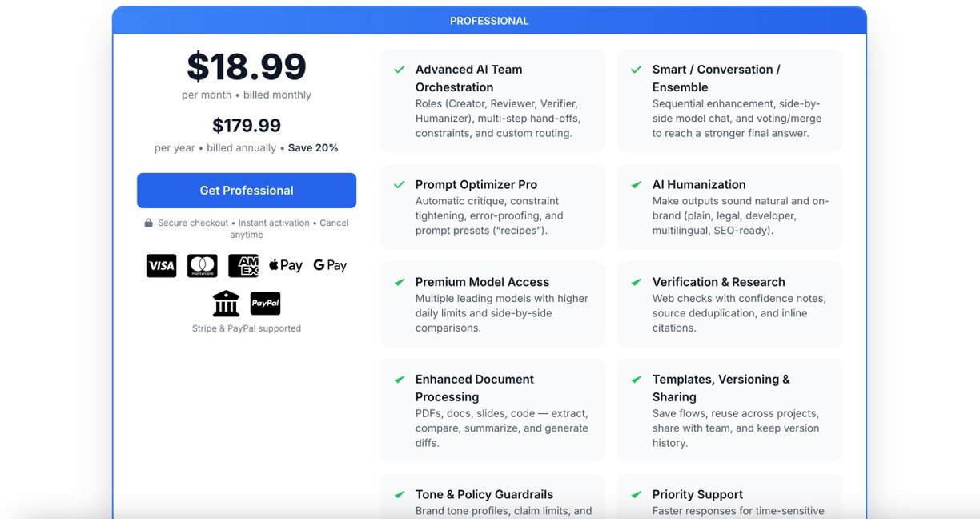Image resolution: width=980 pixels, height=519 pixels.
Task: Click the $18.99 monthly price
Action: pyautogui.click(x=247, y=67)
